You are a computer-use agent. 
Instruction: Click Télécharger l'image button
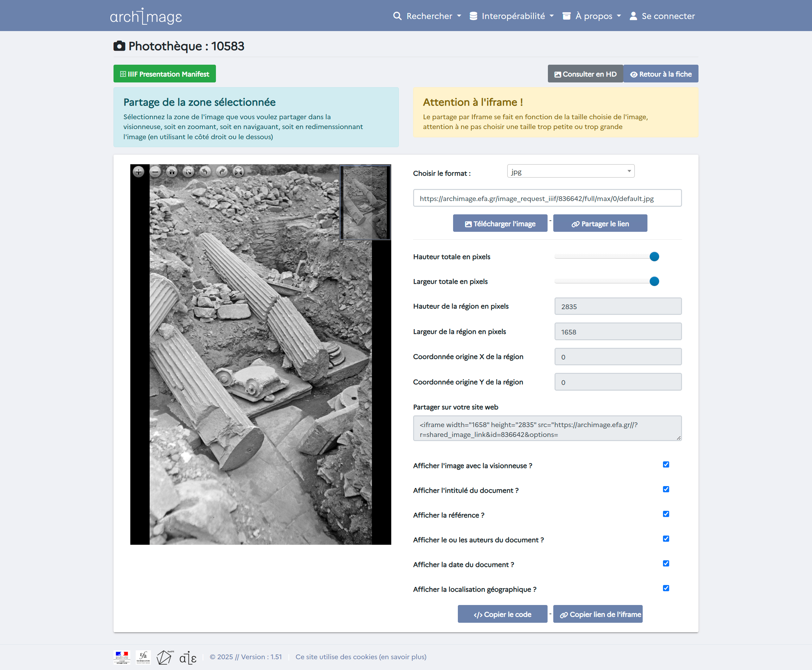tap(500, 224)
